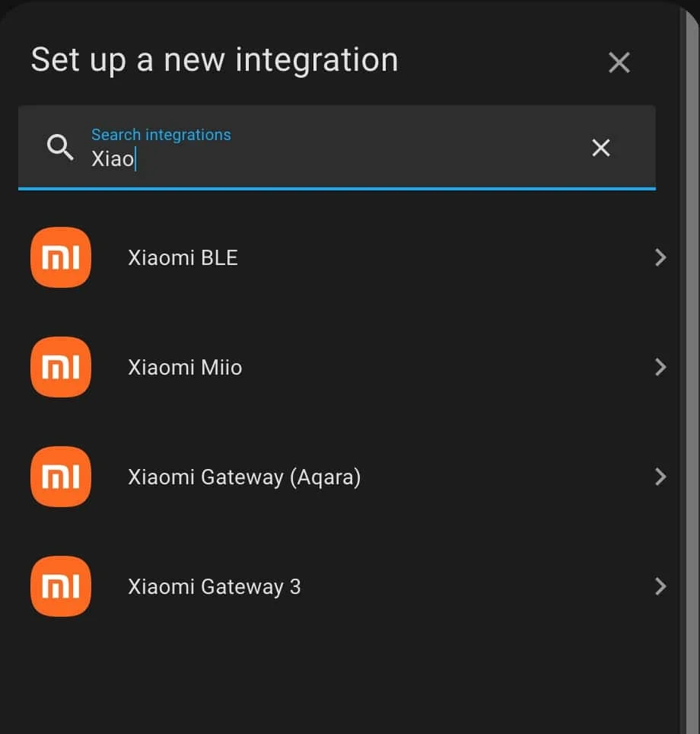The width and height of the screenshot is (700, 734).
Task: Select the Xiaomi Gateway (Aqara) label
Action: 244,477
